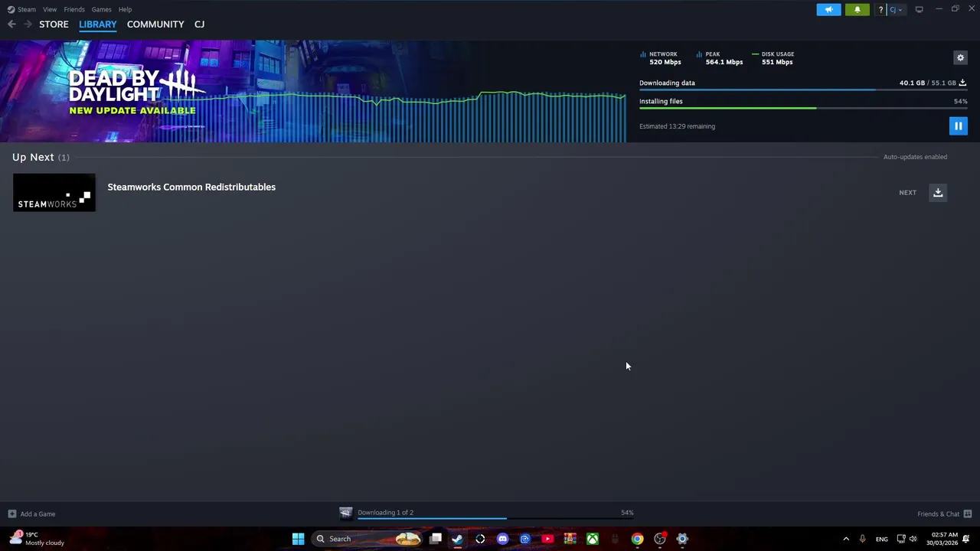Switch to the LIBRARY tab
The width and height of the screenshot is (980, 551).
click(x=98, y=24)
